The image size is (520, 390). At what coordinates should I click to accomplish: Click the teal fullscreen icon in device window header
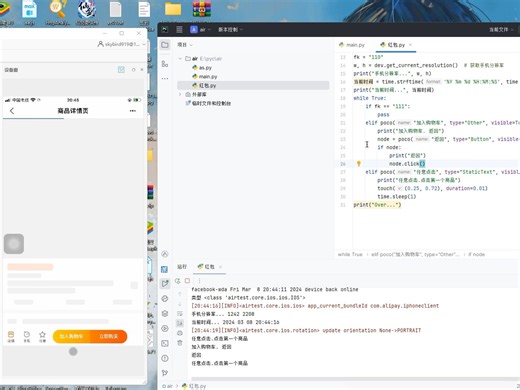(x=121, y=69)
